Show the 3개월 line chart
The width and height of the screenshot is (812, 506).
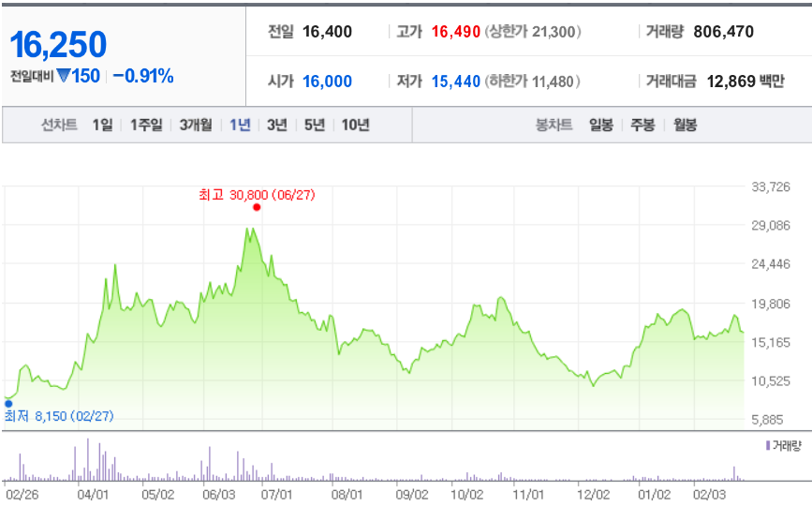196,125
